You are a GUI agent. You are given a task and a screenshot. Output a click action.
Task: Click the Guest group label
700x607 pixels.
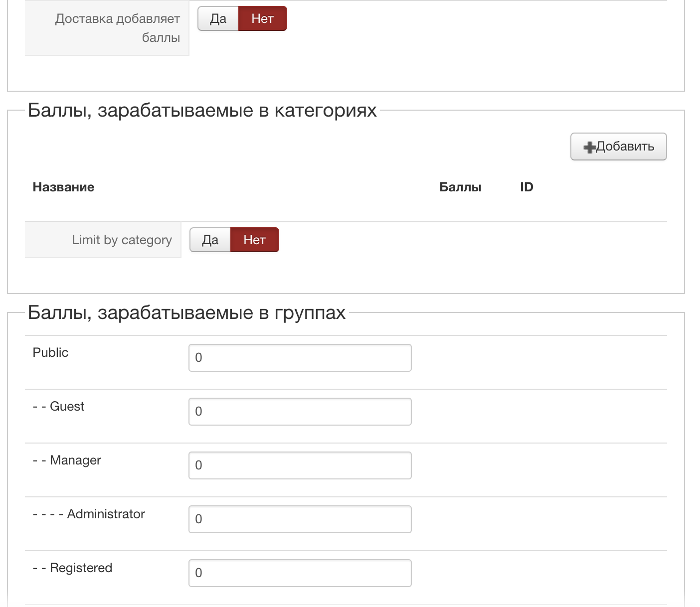(x=67, y=407)
